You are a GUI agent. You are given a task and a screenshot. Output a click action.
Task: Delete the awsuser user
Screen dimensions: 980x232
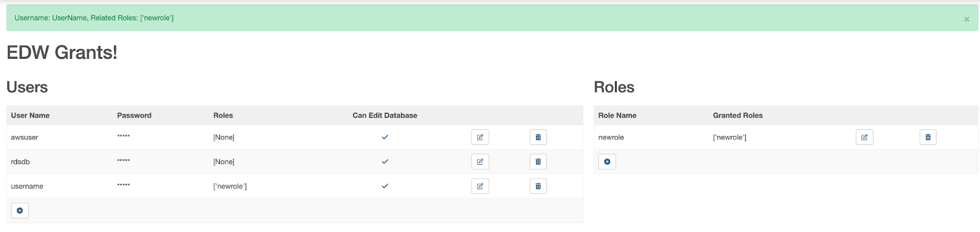coord(538,137)
